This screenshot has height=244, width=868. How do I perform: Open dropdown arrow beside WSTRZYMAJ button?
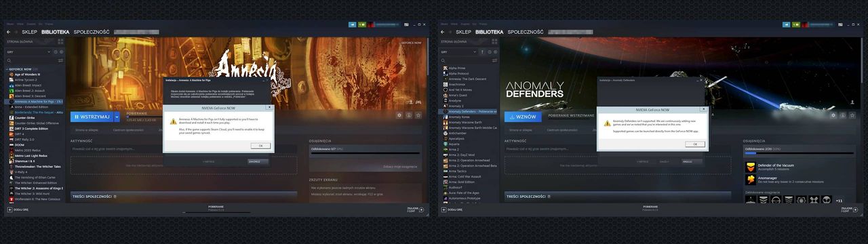point(117,117)
